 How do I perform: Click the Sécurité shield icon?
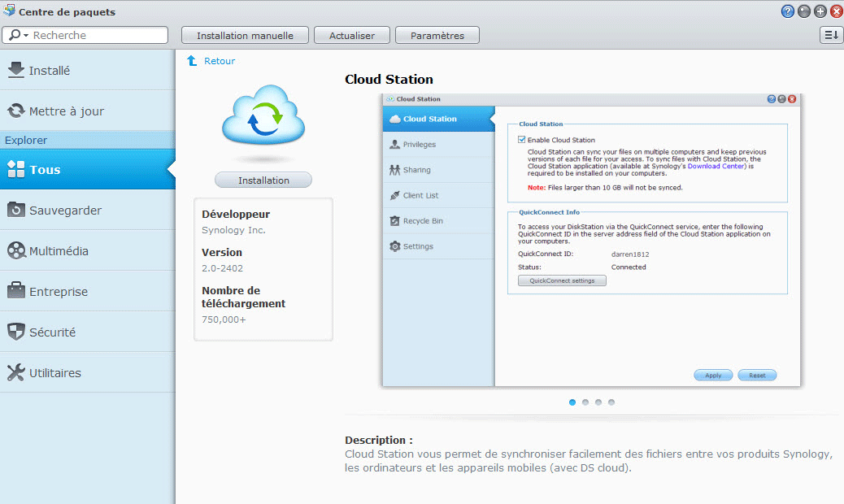(16, 332)
